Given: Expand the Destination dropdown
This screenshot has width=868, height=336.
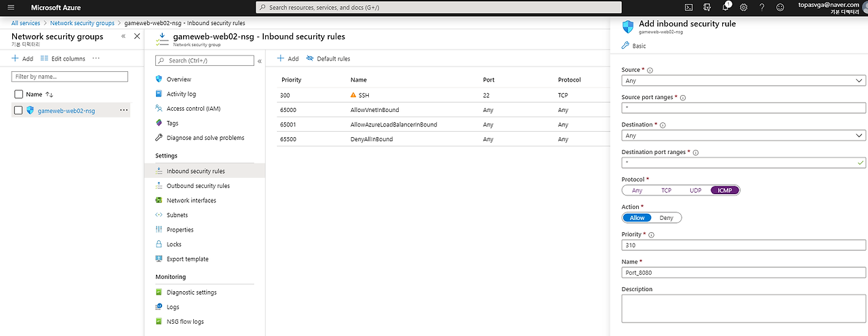Looking at the screenshot, I should pyautogui.click(x=744, y=136).
